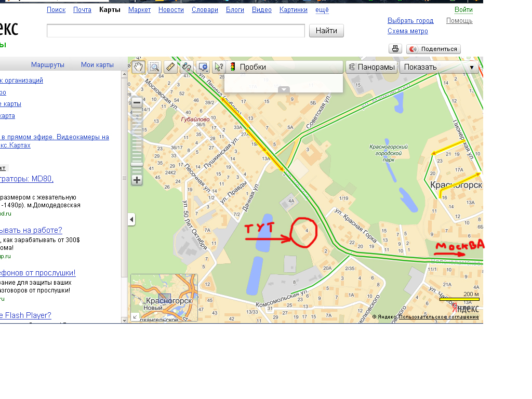Go to Картинки
The width and height of the screenshot is (532, 399).
coord(294,10)
